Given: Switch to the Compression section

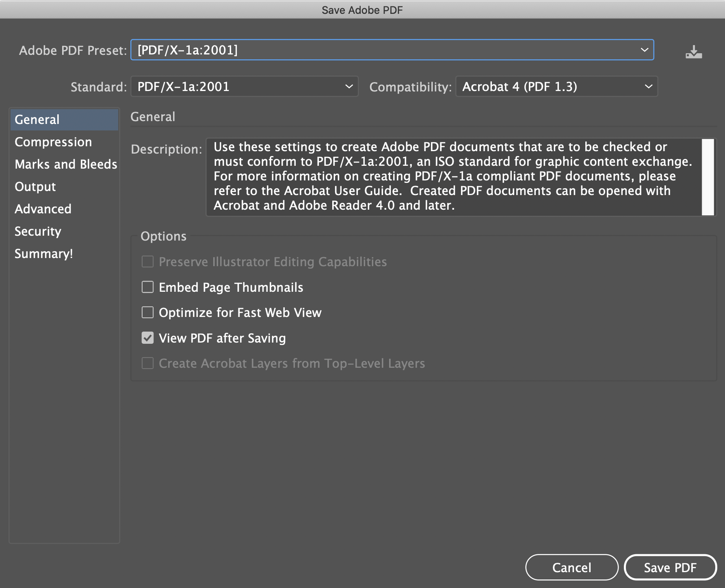Looking at the screenshot, I should click(53, 142).
